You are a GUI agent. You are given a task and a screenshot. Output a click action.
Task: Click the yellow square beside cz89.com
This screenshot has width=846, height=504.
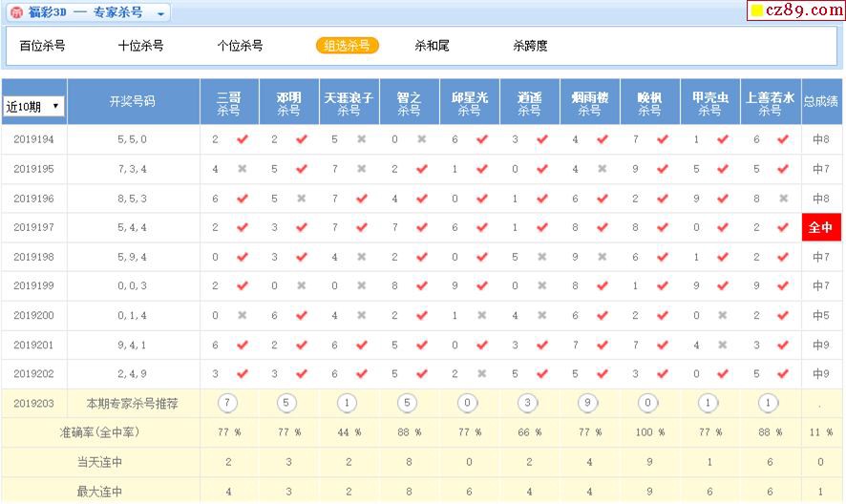click(755, 11)
